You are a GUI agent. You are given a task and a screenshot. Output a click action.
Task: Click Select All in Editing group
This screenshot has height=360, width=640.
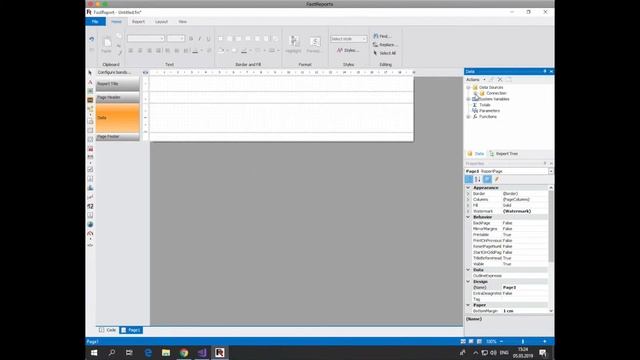point(384,53)
